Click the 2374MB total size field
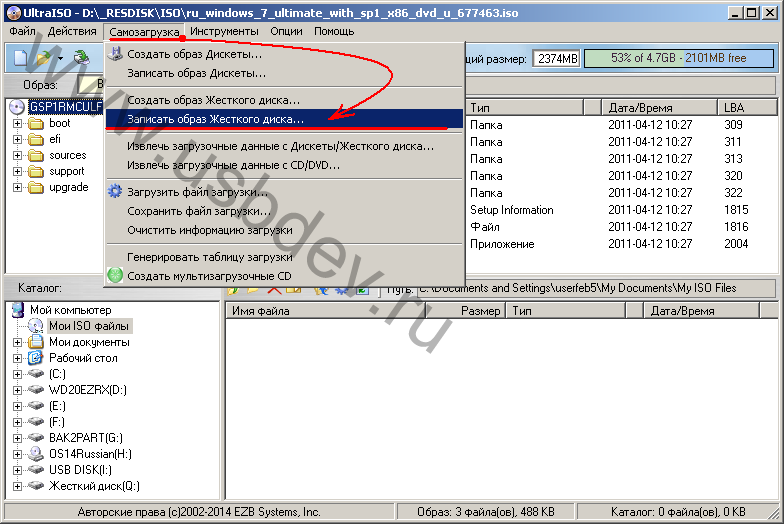784x524 pixels. click(556, 58)
